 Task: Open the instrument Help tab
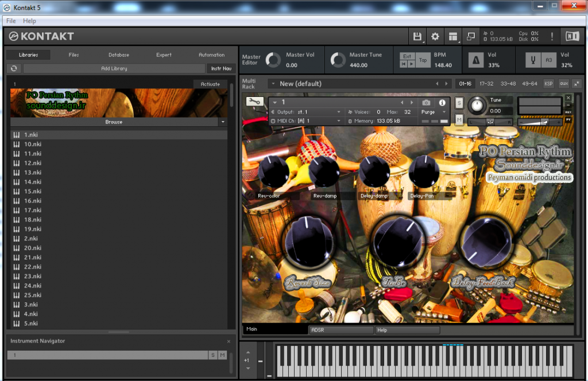pos(407,330)
